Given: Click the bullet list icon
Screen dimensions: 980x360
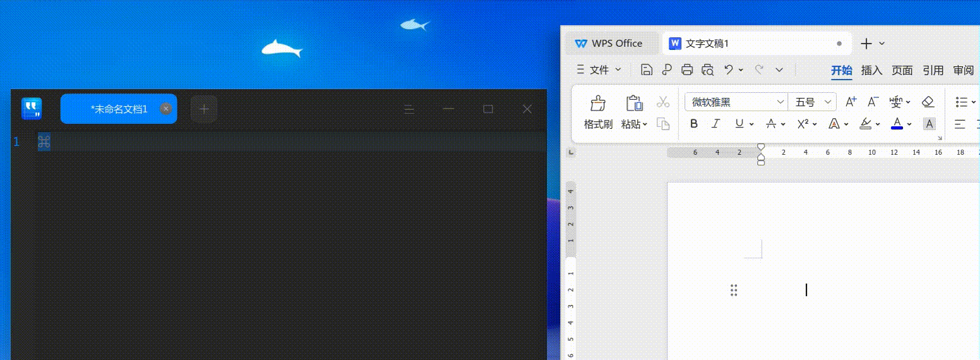Looking at the screenshot, I should (x=962, y=102).
